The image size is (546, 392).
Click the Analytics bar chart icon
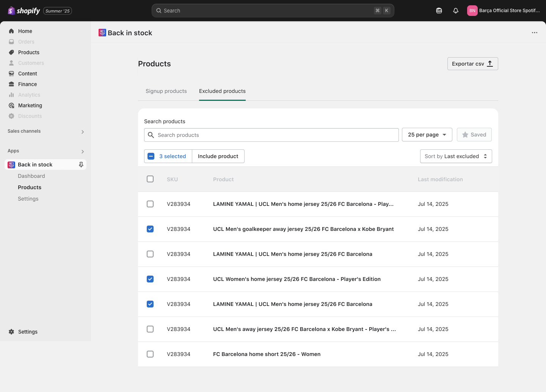coord(11,95)
